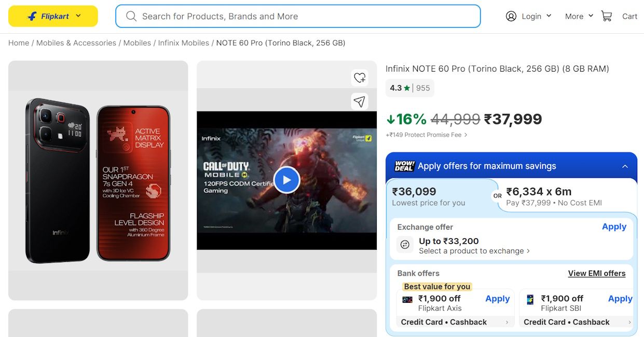This screenshot has height=337, width=644.
Task: Open Mobiles breadcrumb link
Action: (137, 43)
